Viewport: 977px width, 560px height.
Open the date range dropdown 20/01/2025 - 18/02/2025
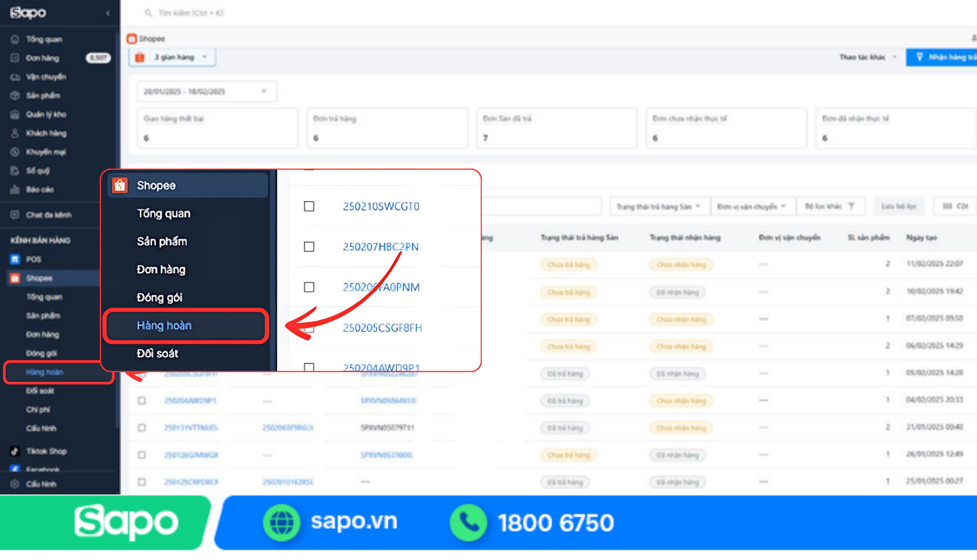click(206, 91)
